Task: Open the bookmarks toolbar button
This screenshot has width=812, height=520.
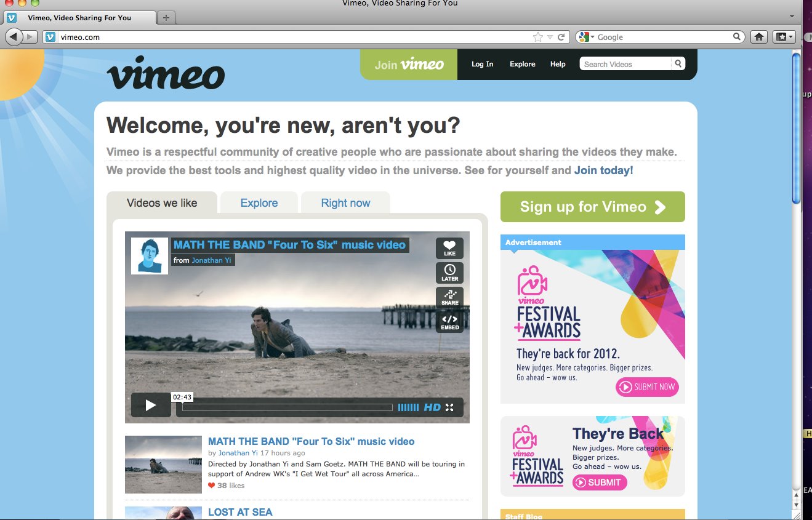Action: tap(784, 37)
